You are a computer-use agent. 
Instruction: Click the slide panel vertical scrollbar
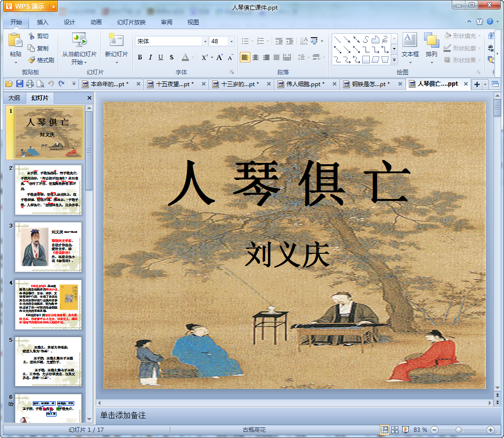point(89,151)
